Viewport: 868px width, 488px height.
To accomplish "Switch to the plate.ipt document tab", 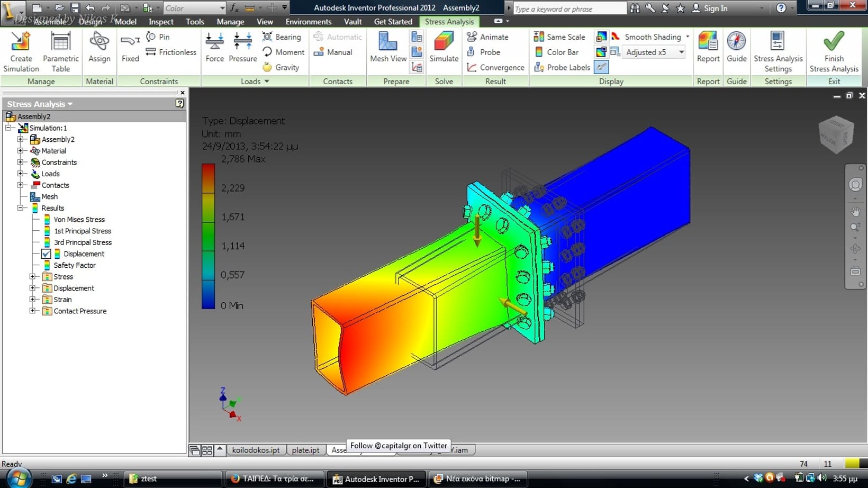I will coord(305,450).
